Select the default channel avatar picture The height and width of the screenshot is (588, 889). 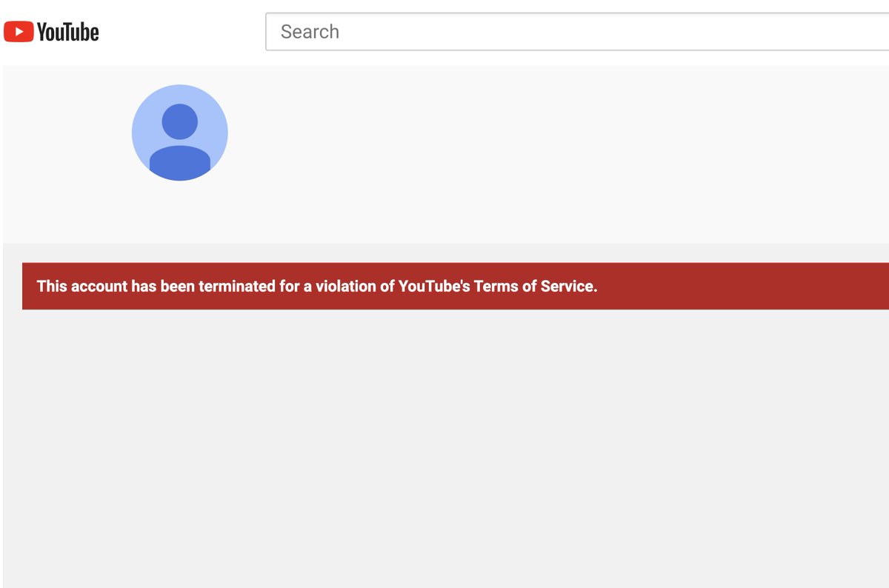click(180, 133)
